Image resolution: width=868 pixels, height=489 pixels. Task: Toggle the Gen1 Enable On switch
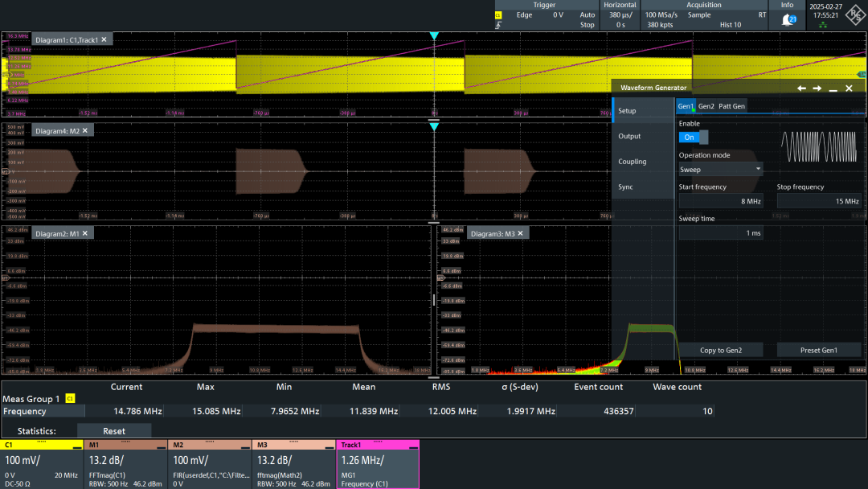(x=693, y=138)
